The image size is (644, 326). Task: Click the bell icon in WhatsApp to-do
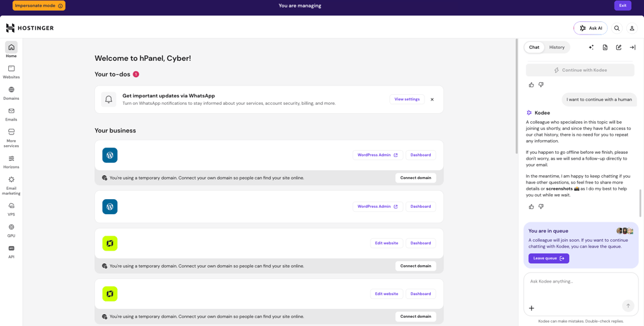pos(109,99)
